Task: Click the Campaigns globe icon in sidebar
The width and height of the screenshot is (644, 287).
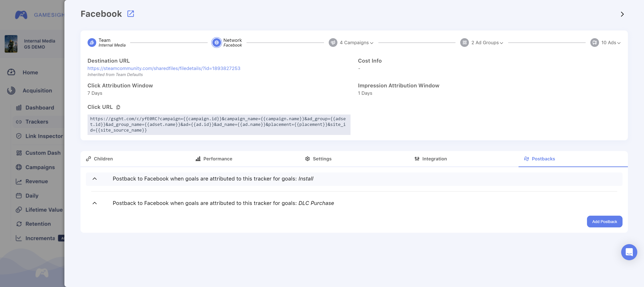Action: [x=19, y=167]
